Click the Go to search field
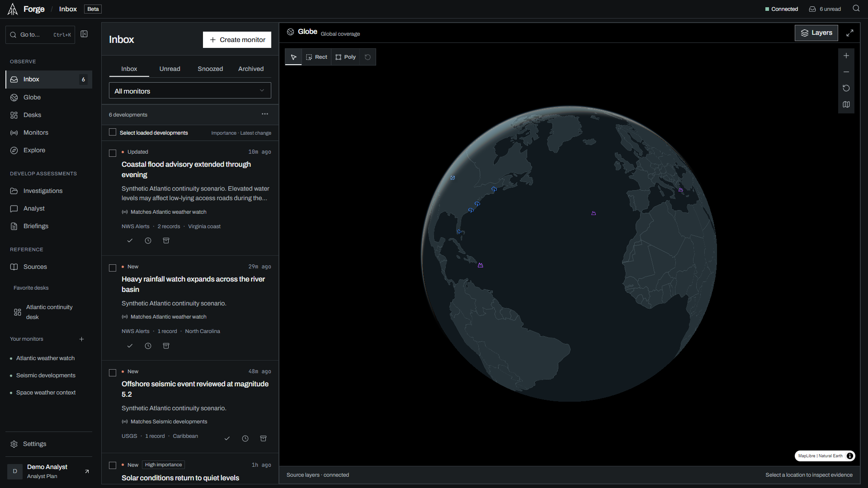Screen dimensions: 868x488 (40, 35)
